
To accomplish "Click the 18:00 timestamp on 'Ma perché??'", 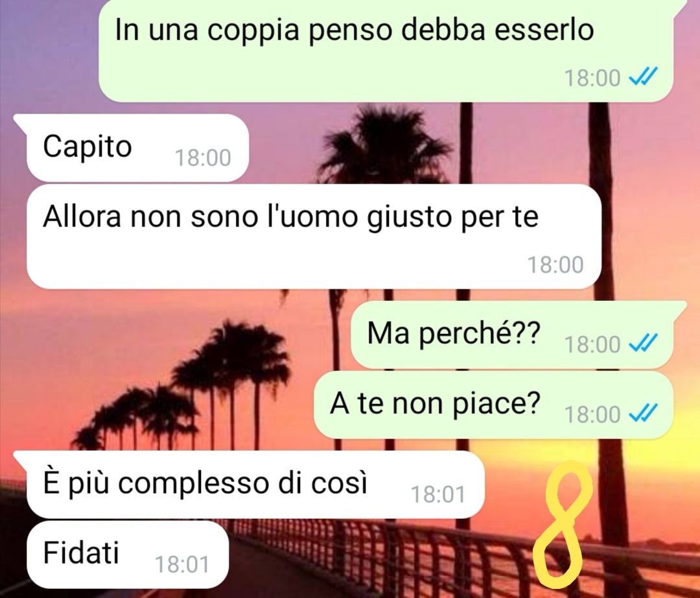I will pos(592,344).
